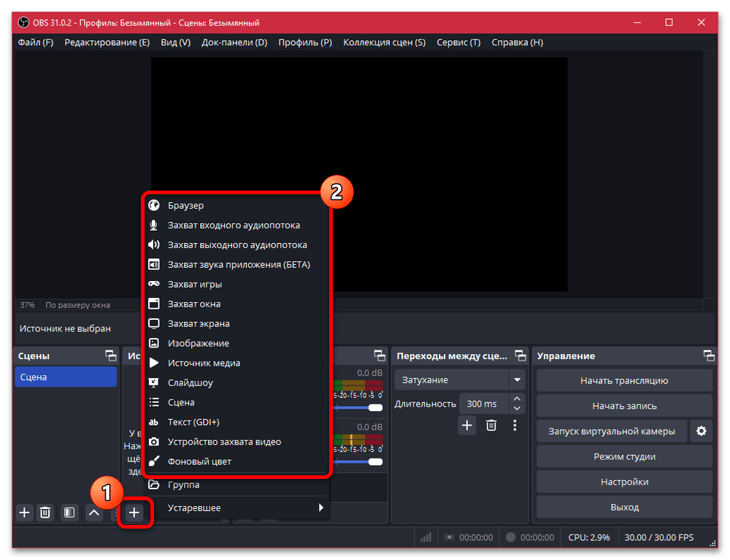Open the Файл (F) menu
Image resolution: width=730 pixels, height=560 pixels.
coord(36,42)
